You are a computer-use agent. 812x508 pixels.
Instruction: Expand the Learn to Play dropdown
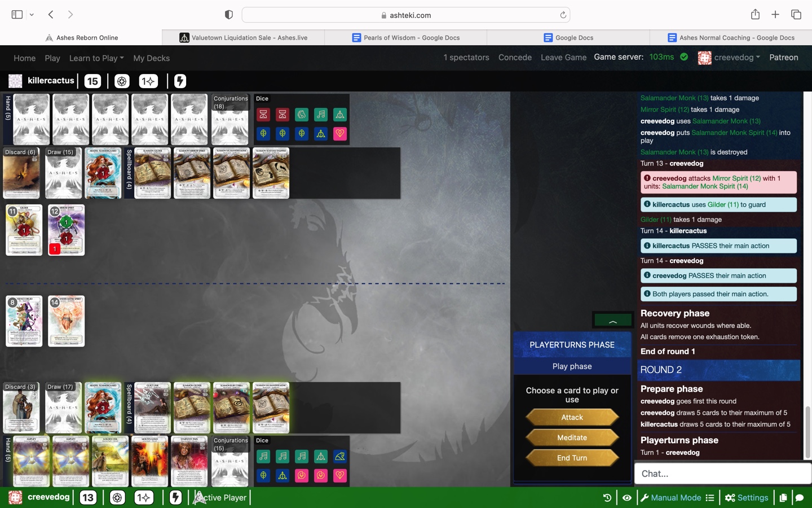coord(96,58)
